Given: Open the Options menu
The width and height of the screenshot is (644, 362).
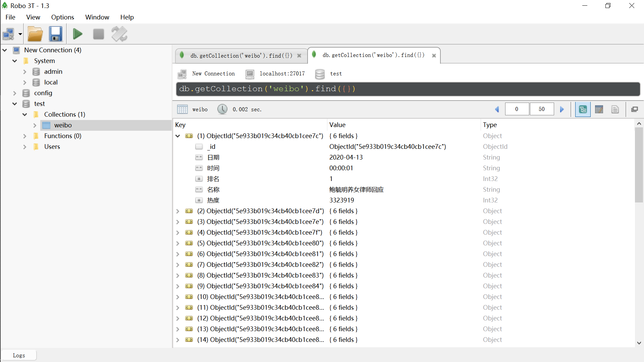Looking at the screenshot, I should [63, 17].
